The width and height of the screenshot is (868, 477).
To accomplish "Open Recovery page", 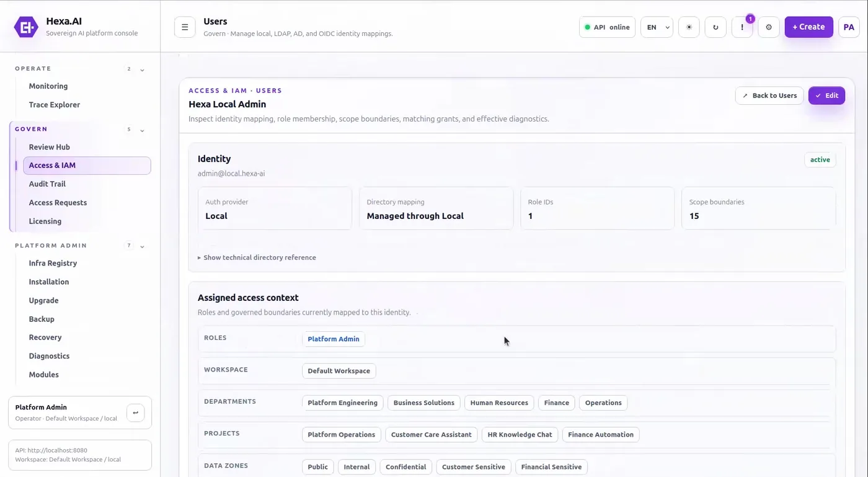I will [x=45, y=337].
